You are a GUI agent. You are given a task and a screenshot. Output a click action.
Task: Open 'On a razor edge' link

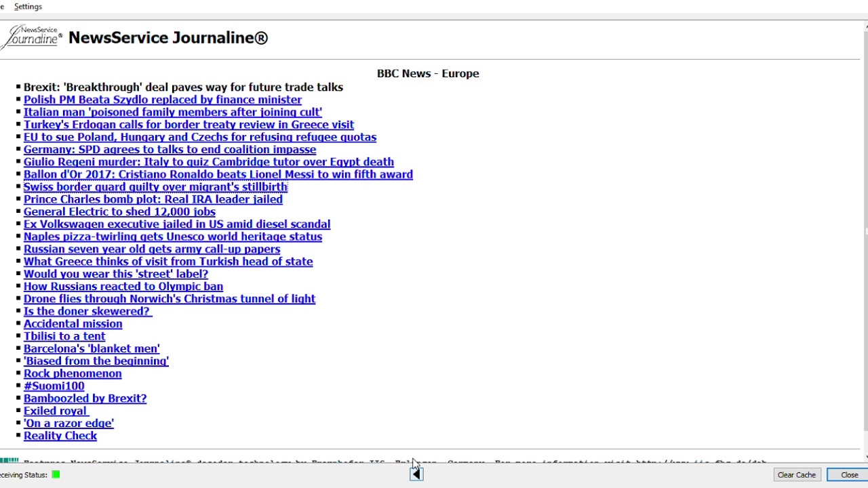point(68,423)
